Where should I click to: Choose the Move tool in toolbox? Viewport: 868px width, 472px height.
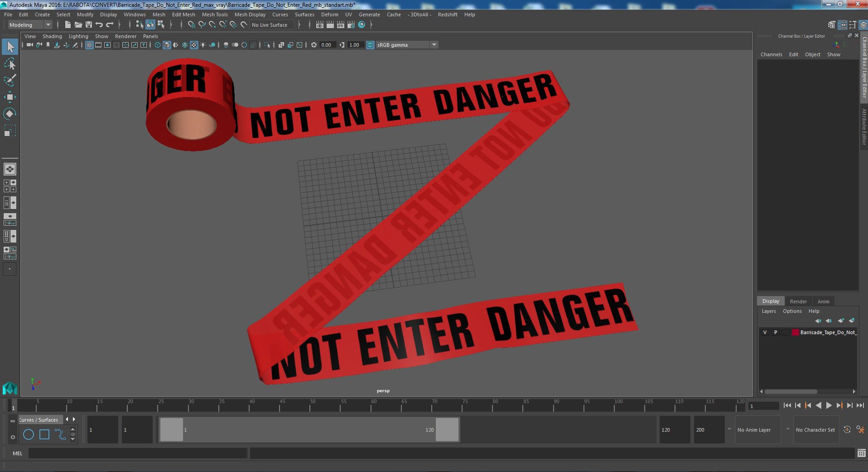pyautogui.click(x=10, y=97)
